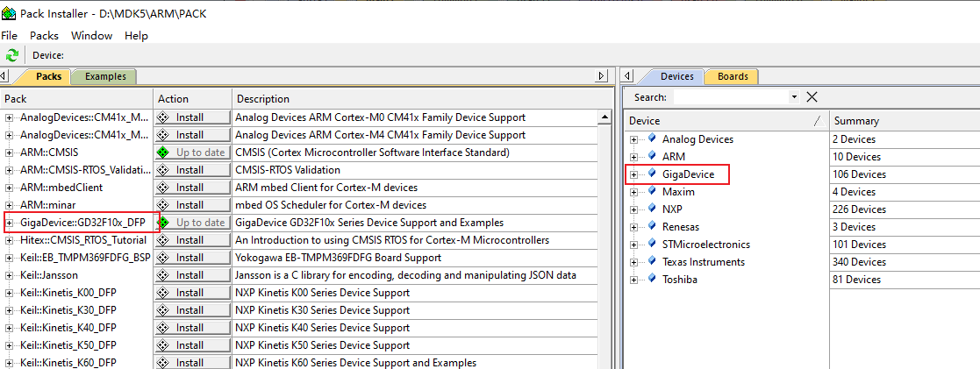Click the green refresh packs icon
980x369 pixels.
(12, 55)
